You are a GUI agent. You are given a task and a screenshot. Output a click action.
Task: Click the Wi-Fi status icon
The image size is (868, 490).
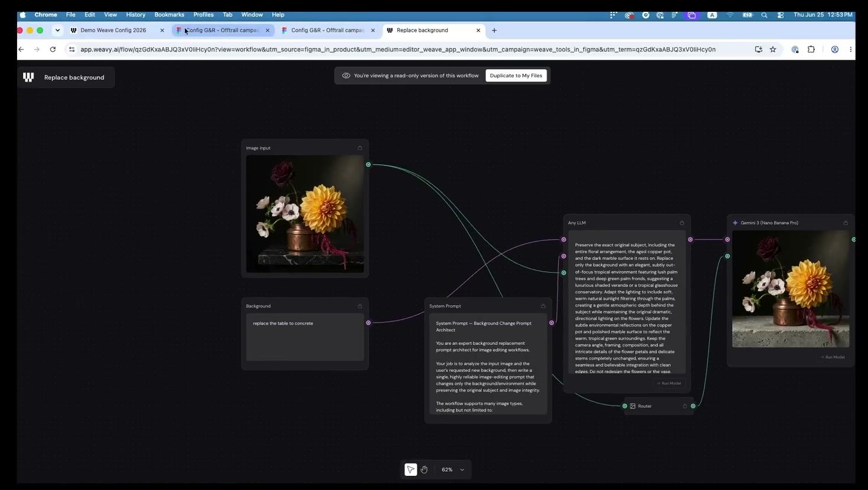[x=730, y=15]
